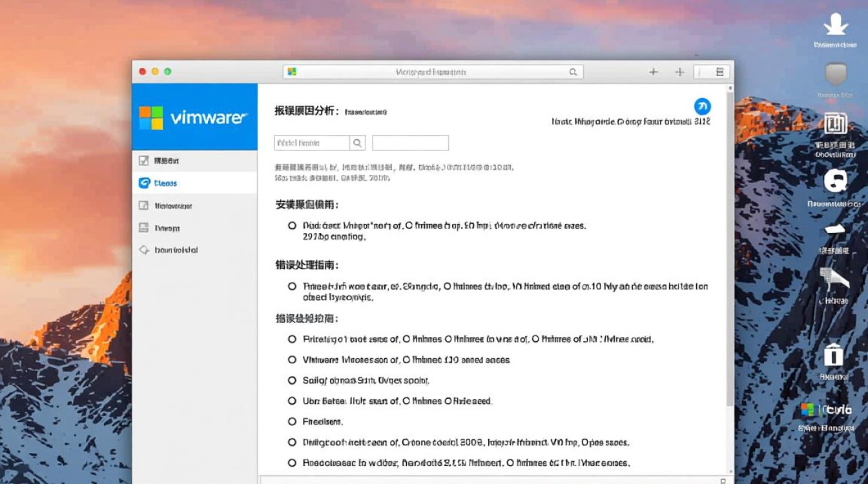Select the radio circle on the row starting 'Saily'
This screenshot has width=868, height=484.
tap(293, 380)
